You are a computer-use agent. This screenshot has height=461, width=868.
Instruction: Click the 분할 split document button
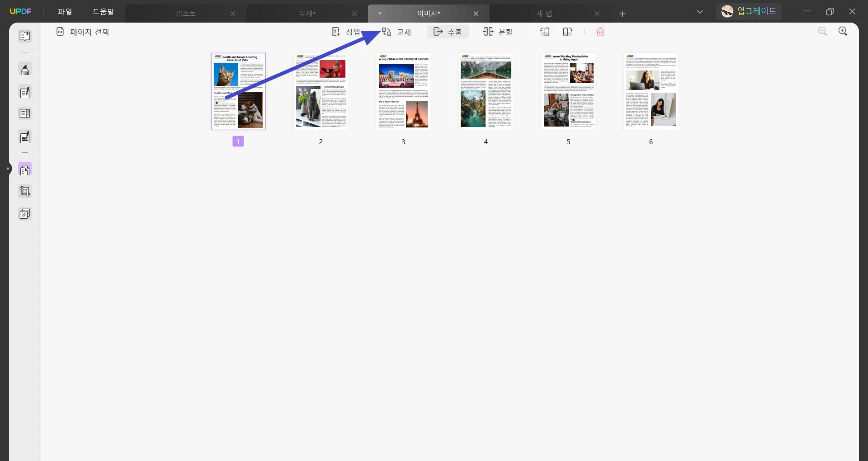(498, 32)
